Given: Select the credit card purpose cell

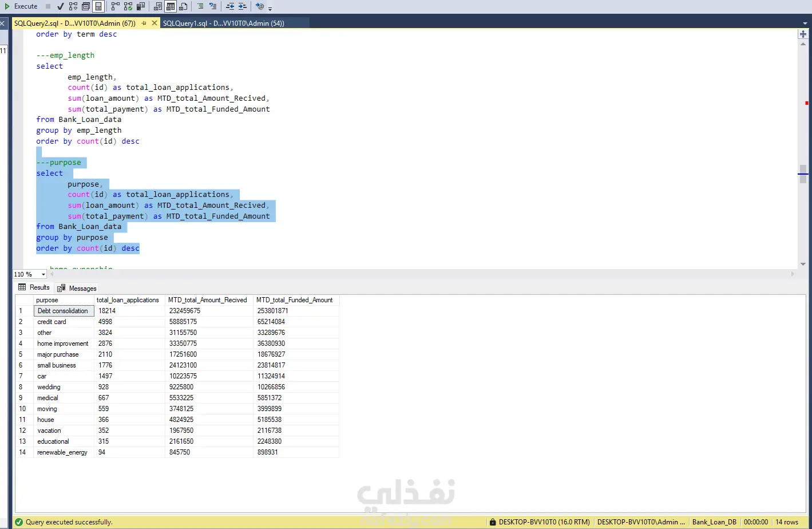Looking at the screenshot, I should coord(64,322).
